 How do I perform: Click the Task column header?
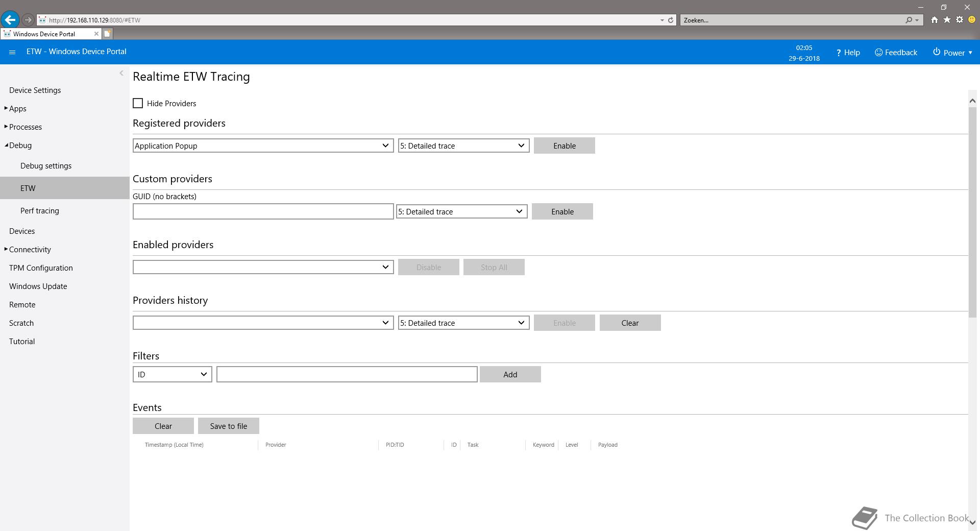tap(473, 445)
